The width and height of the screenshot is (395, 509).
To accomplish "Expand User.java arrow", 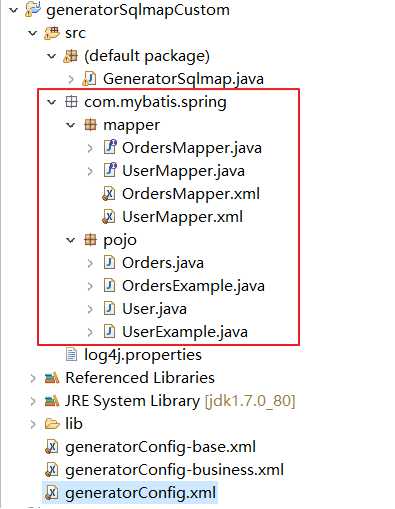I will [x=90, y=309].
